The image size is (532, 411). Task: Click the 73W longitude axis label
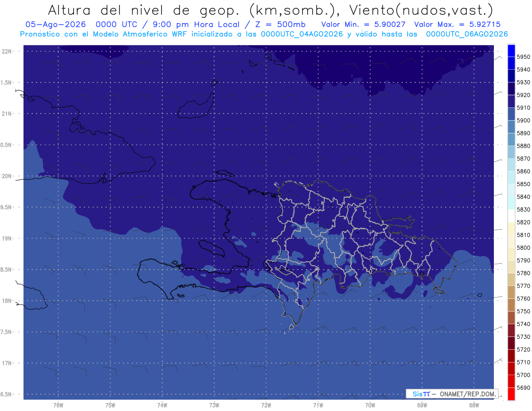pyautogui.click(x=214, y=405)
